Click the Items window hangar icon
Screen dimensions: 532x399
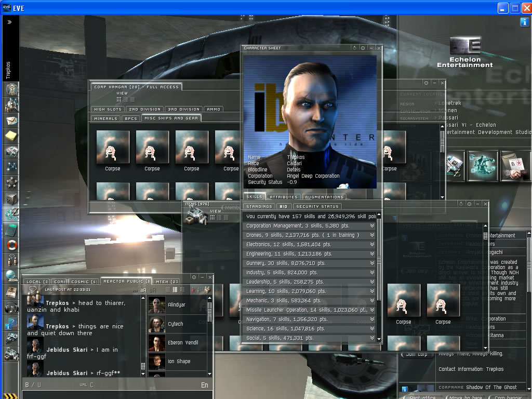(x=196, y=215)
